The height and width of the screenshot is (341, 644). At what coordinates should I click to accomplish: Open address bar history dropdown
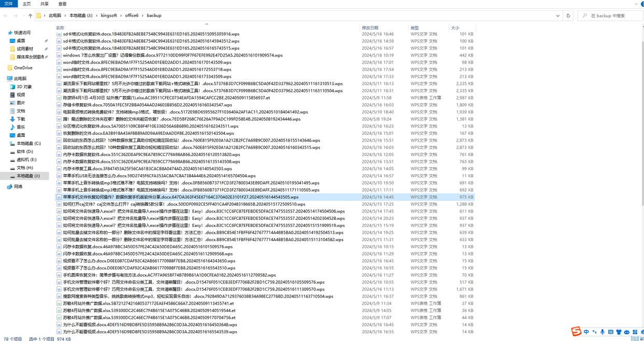click(558, 16)
